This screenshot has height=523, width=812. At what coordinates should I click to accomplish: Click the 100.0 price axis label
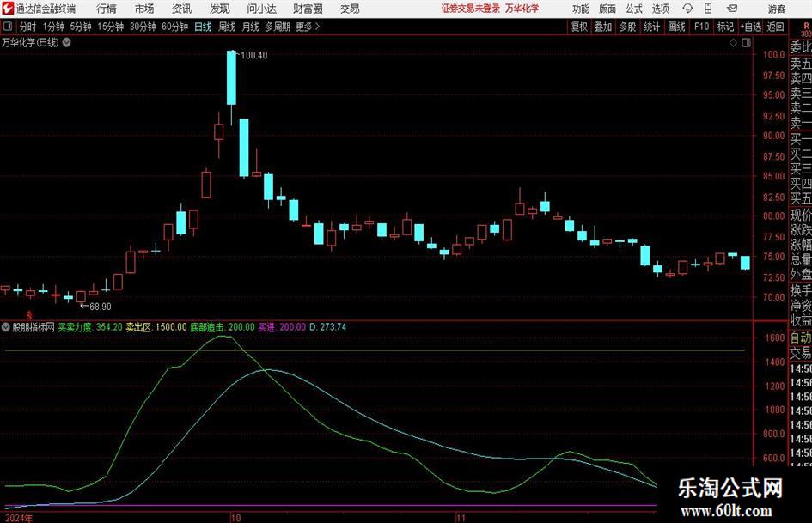coord(773,54)
